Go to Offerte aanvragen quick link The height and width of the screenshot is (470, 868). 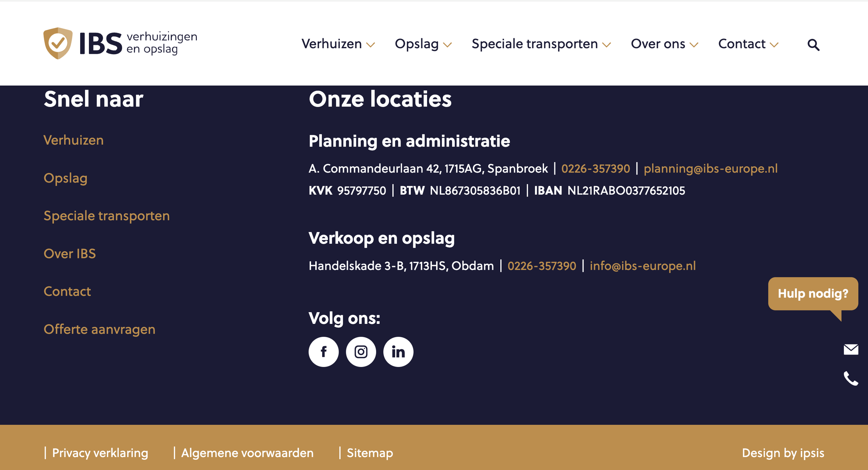tap(99, 329)
